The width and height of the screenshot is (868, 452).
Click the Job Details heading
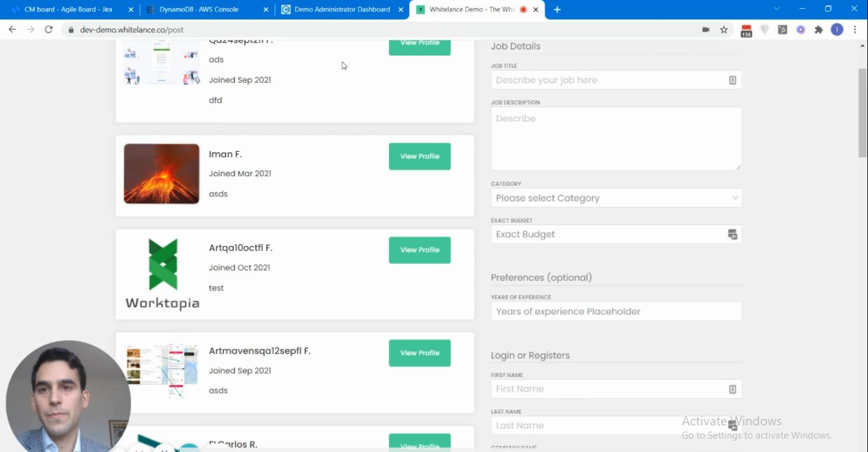click(515, 46)
